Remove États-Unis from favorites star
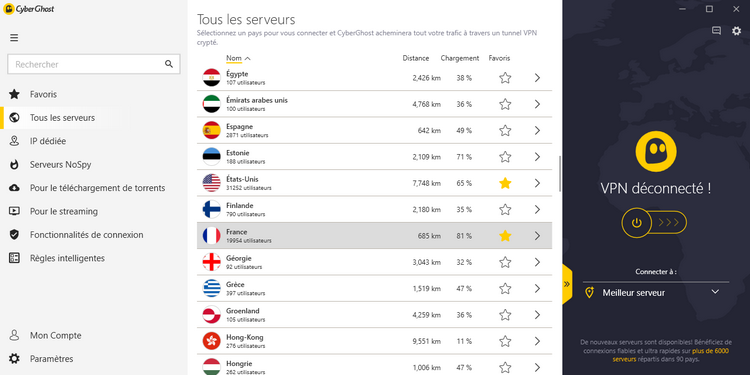Screen dimensions: 750x375 [505, 183]
